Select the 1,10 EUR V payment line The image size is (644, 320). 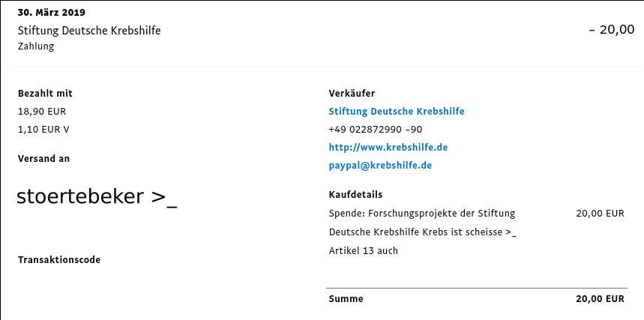point(43,130)
